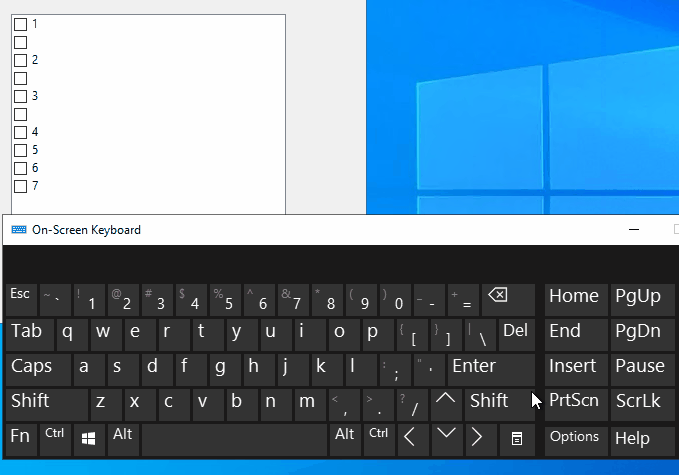Click the w key
Viewport: 679px width, 475px height.
(x=106, y=335)
